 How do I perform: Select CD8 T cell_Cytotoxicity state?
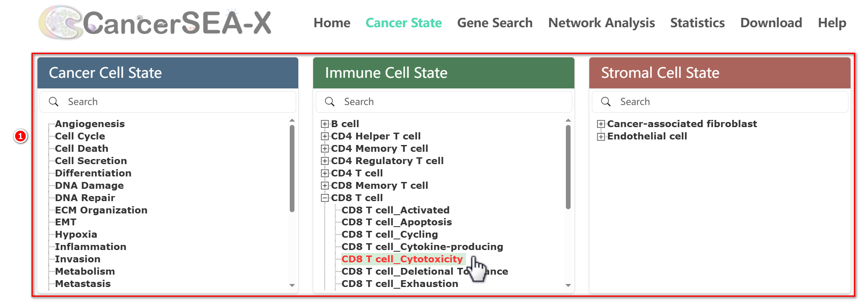pos(402,259)
